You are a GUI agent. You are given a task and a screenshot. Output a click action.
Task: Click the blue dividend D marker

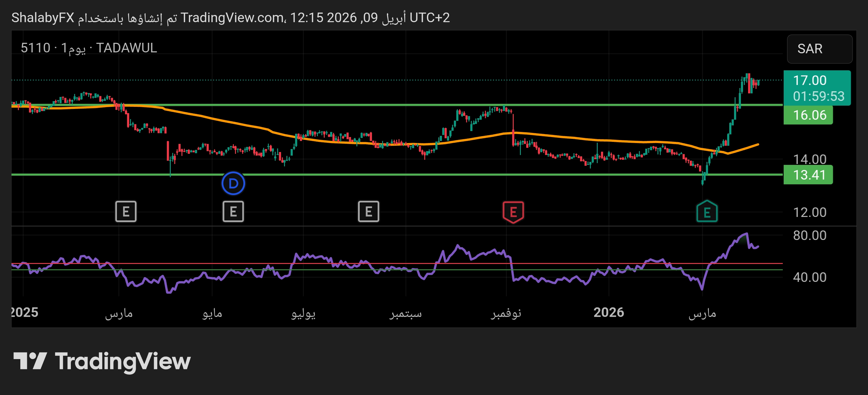point(233,183)
